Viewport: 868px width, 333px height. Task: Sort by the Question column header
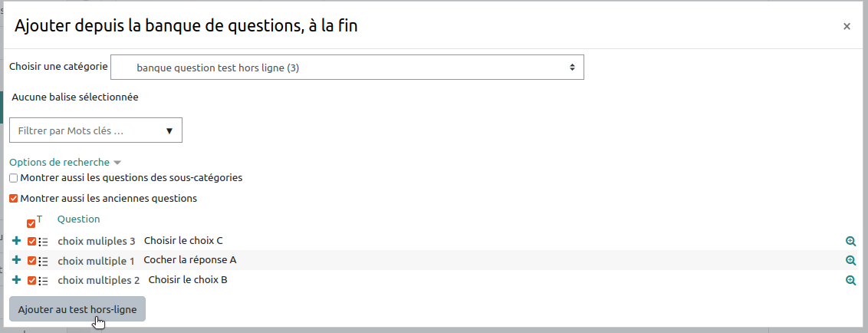[x=78, y=219]
